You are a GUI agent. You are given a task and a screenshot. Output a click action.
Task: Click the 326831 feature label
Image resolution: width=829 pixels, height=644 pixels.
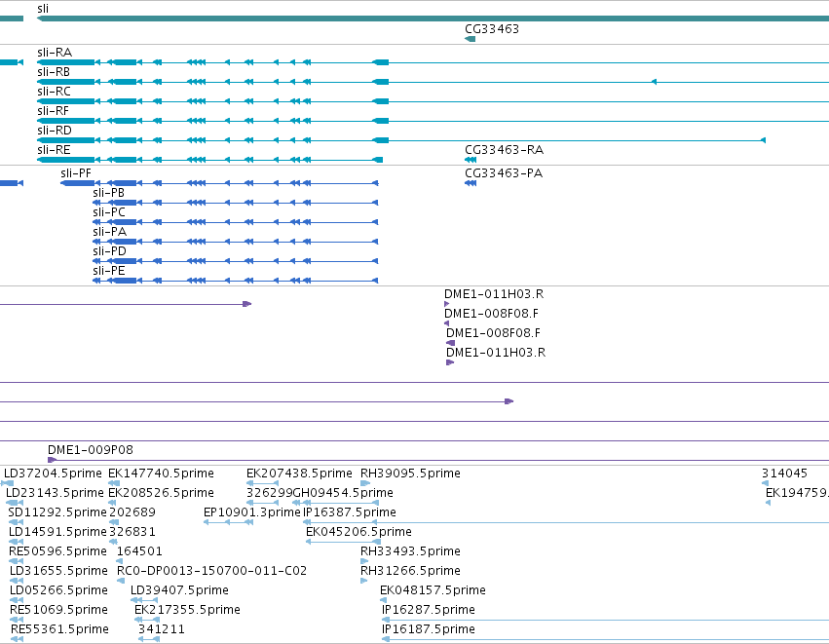(x=132, y=532)
